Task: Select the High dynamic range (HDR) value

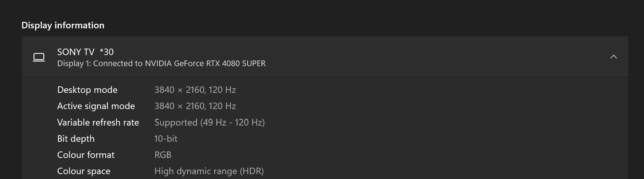Action: (209, 171)
